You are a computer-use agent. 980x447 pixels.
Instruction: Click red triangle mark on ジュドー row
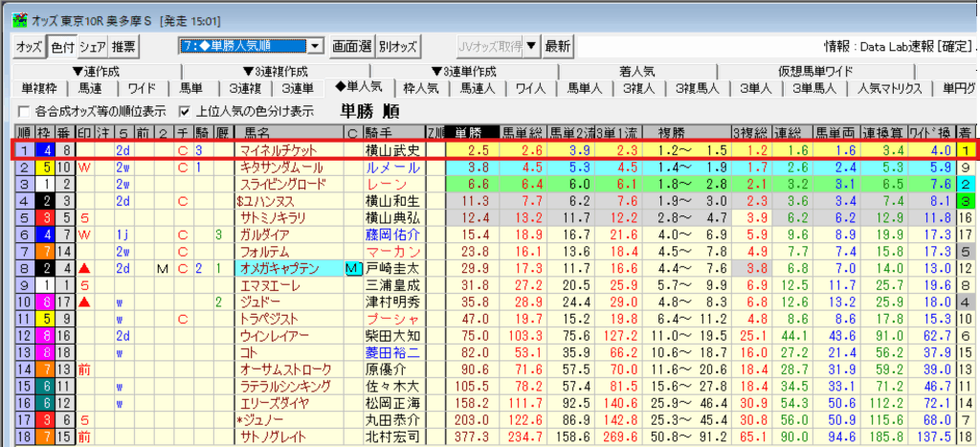(84, 302)
